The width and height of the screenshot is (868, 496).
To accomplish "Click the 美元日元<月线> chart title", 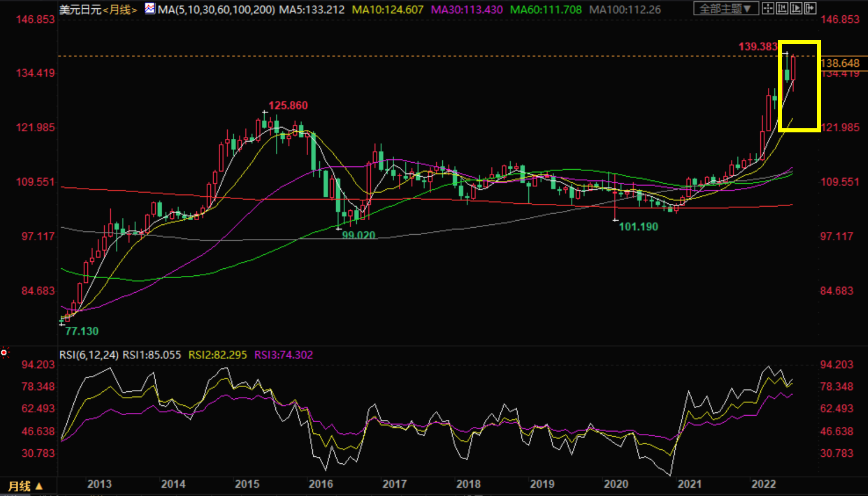I will [x=98, y=9].
